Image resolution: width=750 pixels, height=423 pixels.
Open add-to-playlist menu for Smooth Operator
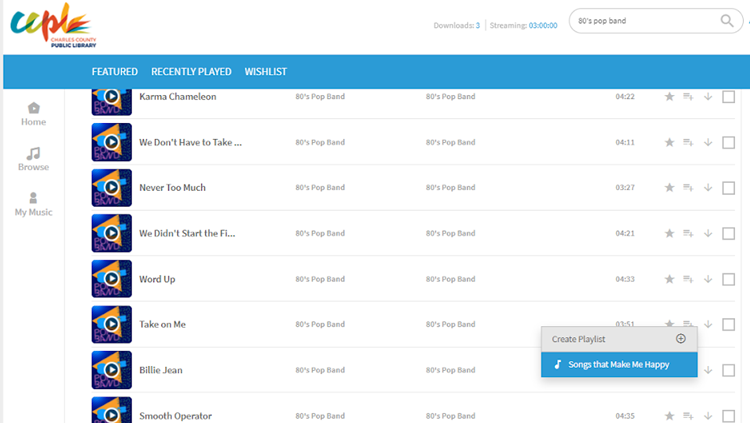[688, 415]
